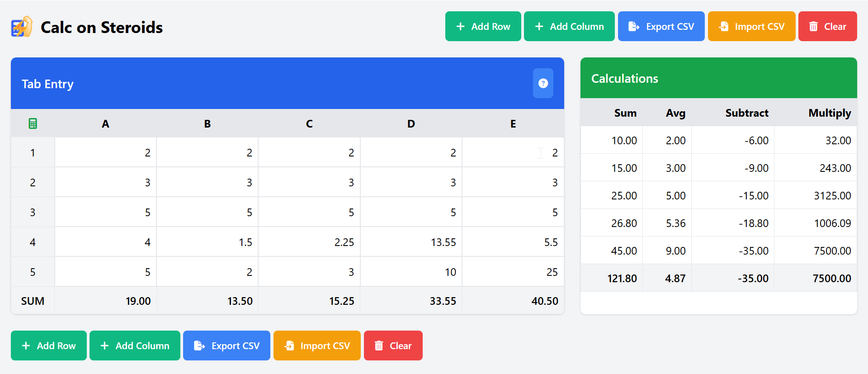Click column header A
This screenshot has width=868, height=374.
(105, 123)
